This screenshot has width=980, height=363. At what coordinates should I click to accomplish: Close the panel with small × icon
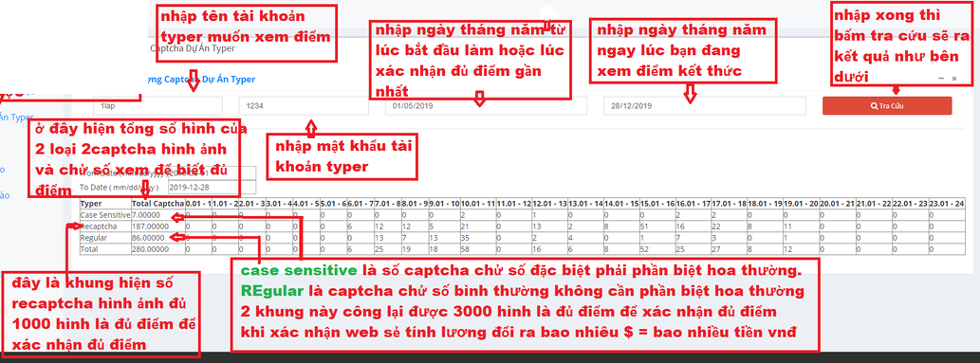[x=954, y=79]
